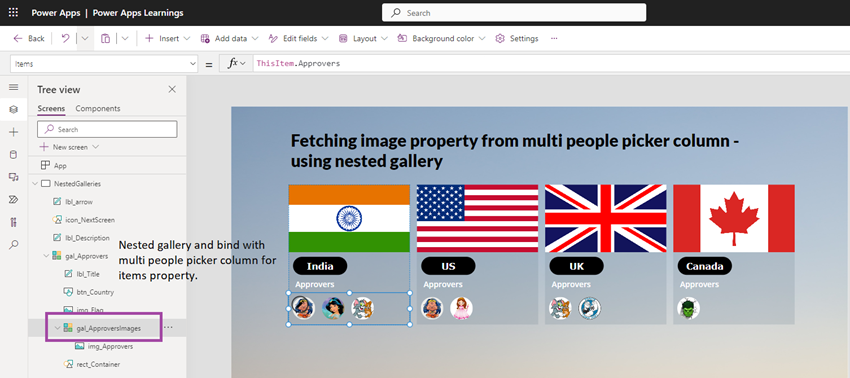
Task: Click the Canada approver avatar
Action: click(x=688, y=308)
